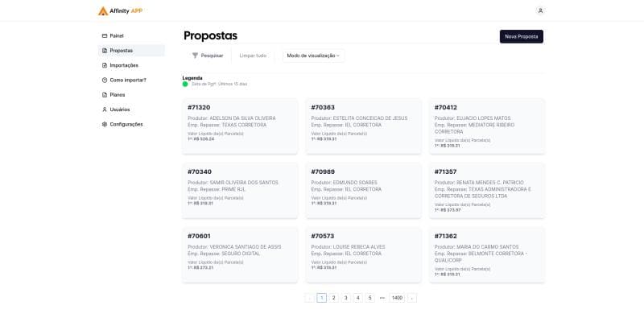Jump to last page 1400
This screenshot has width=644, height=322.
(397, 298)
